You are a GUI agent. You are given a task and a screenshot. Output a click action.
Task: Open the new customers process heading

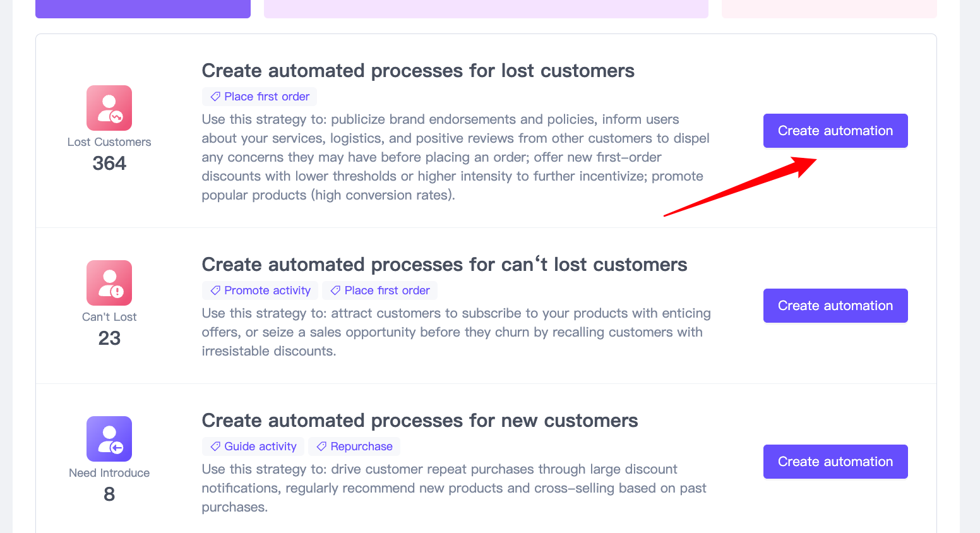tap(419, 421)
